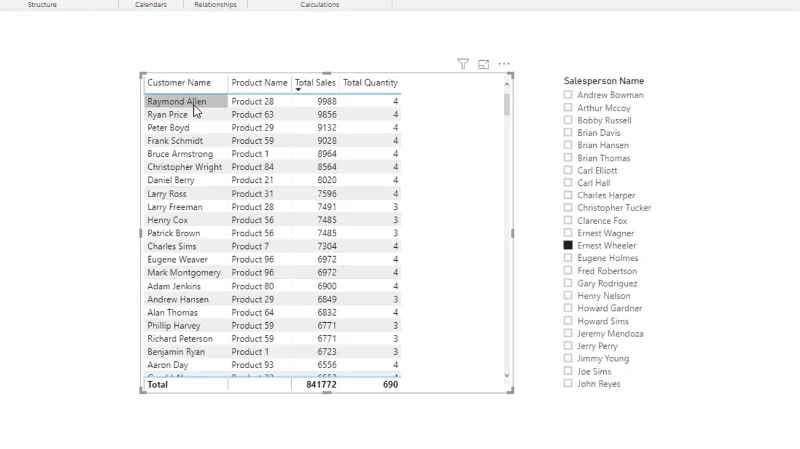The image size is (800, 449).
Task: Sort by Total Sales column header
Action: [x=315, y=83]
